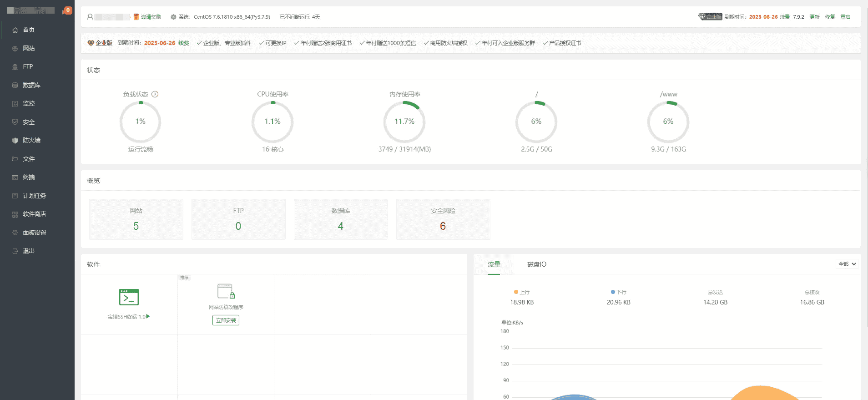Click the version number 7.9.2
This screenshot has width=868, height=400.
click(x=798, y=17)
